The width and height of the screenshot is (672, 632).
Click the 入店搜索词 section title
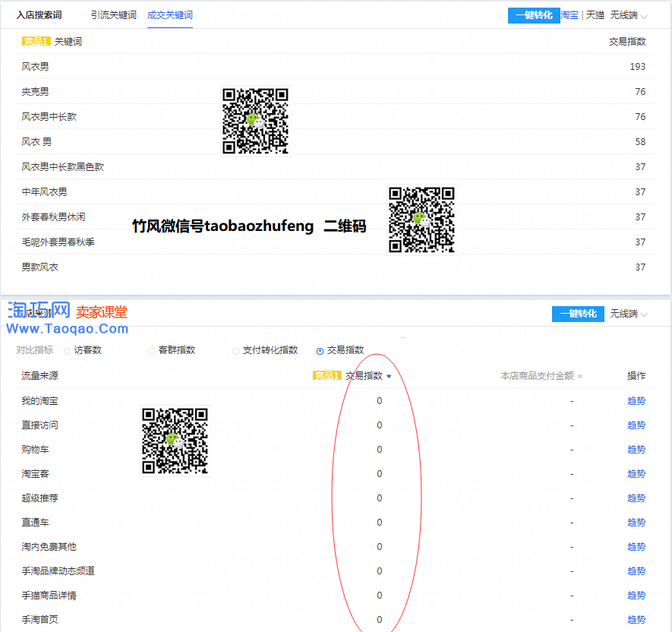tap(39, 15)
